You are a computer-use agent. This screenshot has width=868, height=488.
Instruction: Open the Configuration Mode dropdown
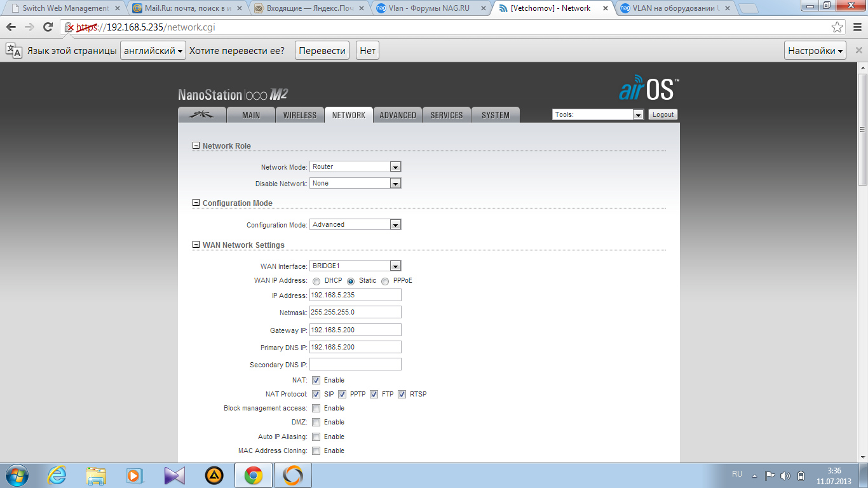[355, 224]
